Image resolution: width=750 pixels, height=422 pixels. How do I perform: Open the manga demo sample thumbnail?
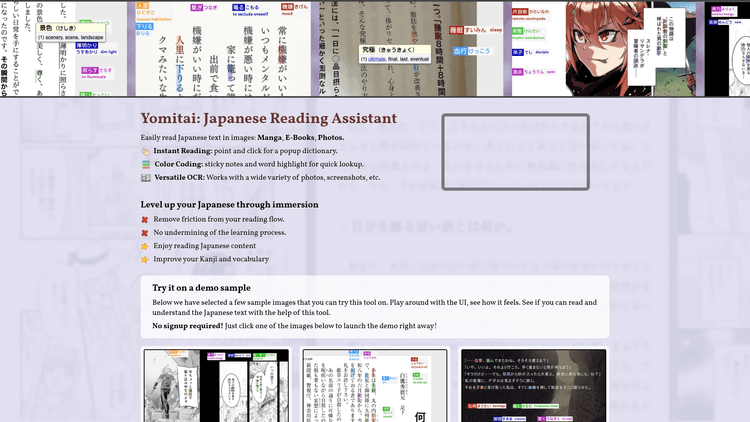click(216, 386)
